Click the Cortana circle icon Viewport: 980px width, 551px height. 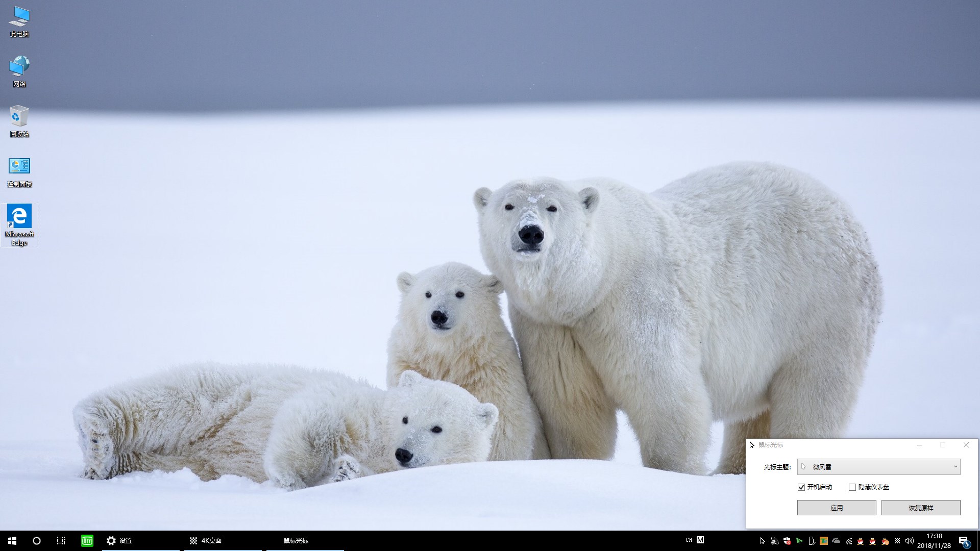pos(37,540)
